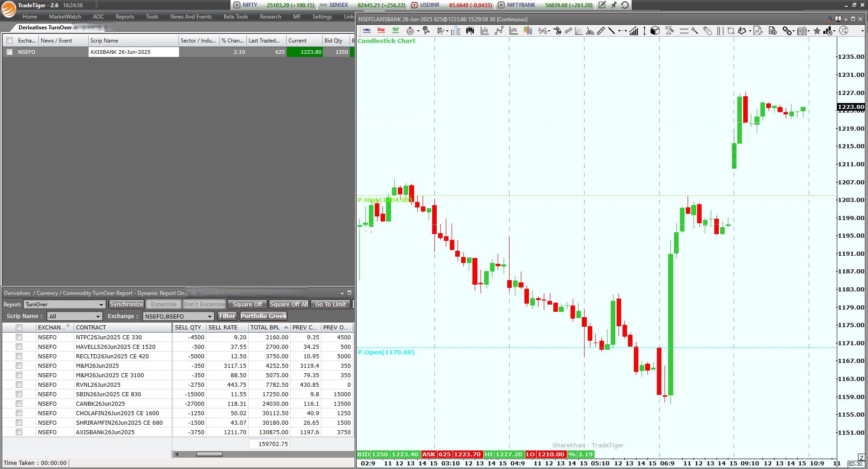Image resolution: width=868 pixels, height=469 pixels.
Task: Expand the chart toolbar overflow arrow
Action: click(x=863, y=31)
